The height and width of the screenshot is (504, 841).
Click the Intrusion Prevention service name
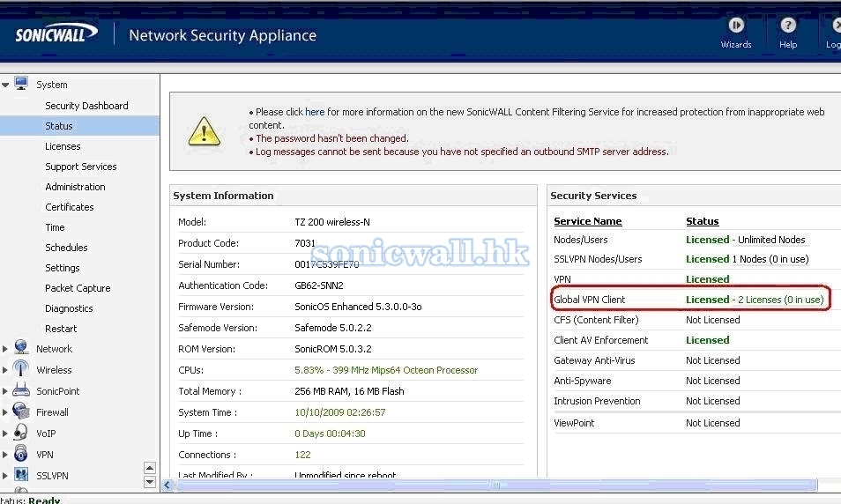point(597,401)
